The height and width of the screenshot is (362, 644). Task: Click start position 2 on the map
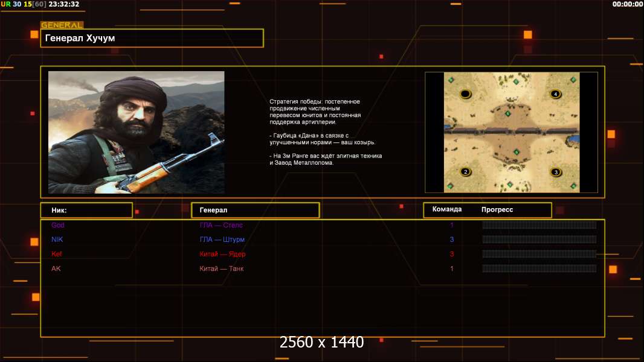pos(465,171)
